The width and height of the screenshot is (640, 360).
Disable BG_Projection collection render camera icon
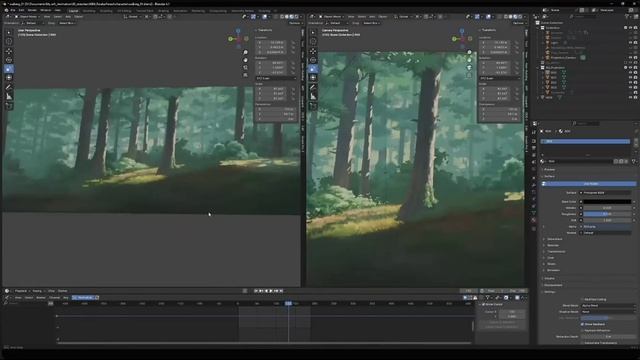[636, 67]
